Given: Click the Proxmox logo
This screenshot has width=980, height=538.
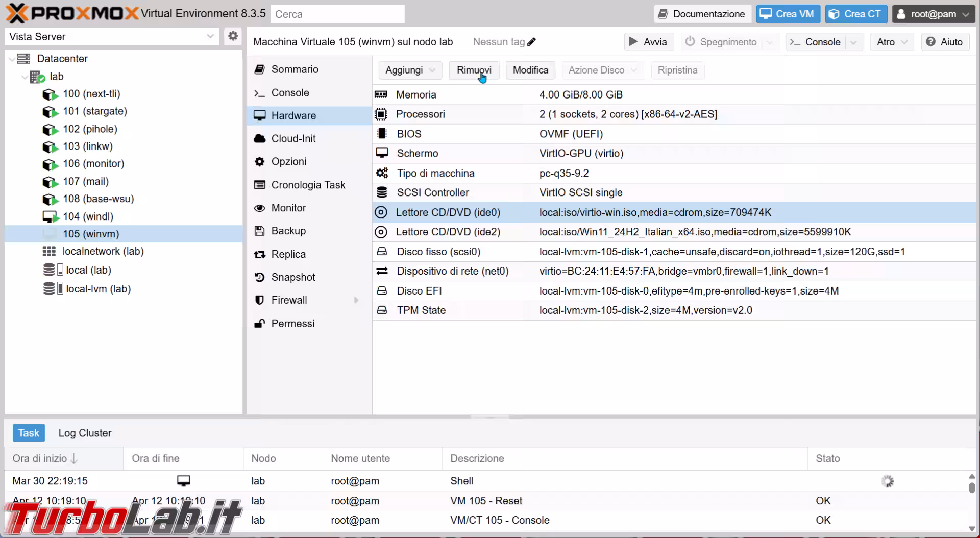Looking at the screenshot, I should pos(71,14).
